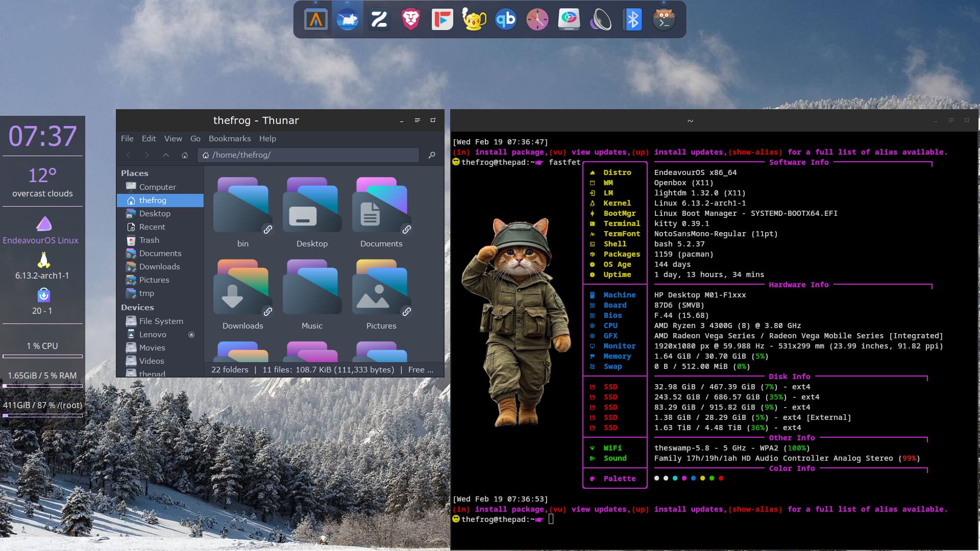980x551 pixels.
Task: Open FreeTube style red F dock icon
Action: coord(443,20)
